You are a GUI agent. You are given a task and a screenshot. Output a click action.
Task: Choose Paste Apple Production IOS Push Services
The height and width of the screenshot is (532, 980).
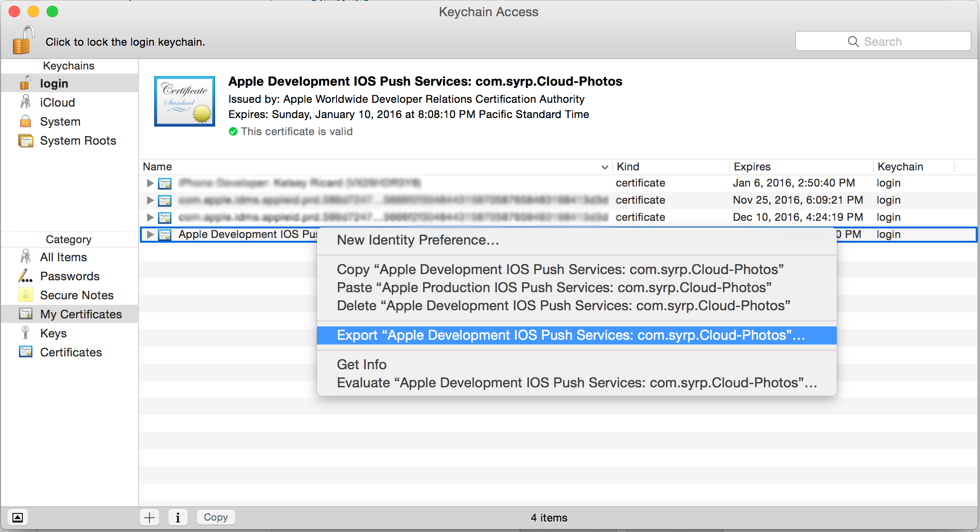(576, 287)
